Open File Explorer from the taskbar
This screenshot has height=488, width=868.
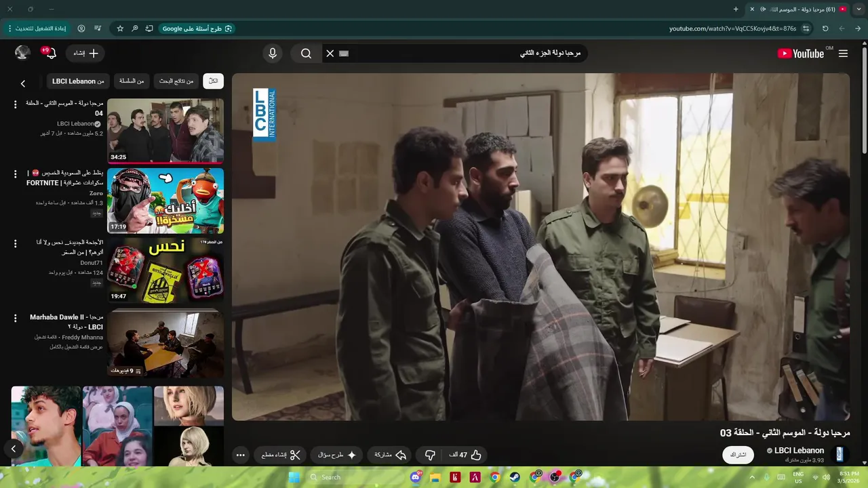pos(435,477)
